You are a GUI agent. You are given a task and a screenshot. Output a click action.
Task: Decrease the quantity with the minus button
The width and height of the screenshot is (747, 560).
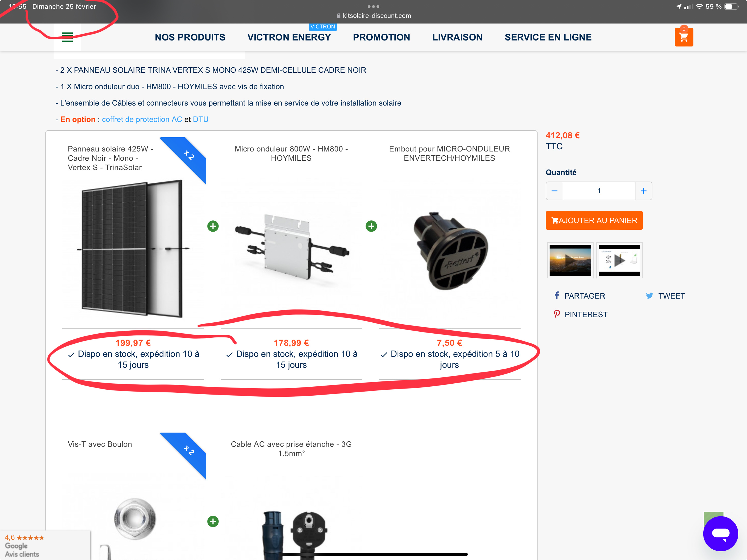[555, 191]
